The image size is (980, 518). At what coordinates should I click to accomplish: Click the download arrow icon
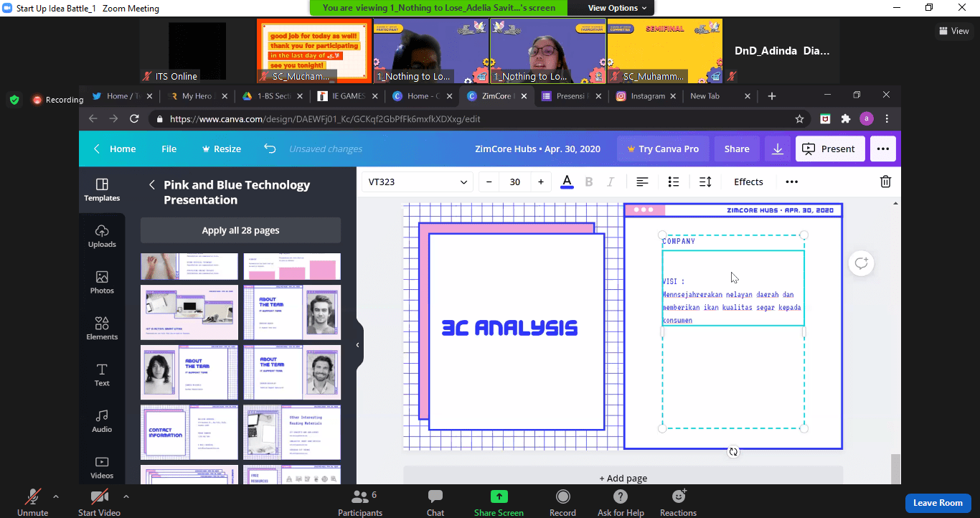point(778,149)
